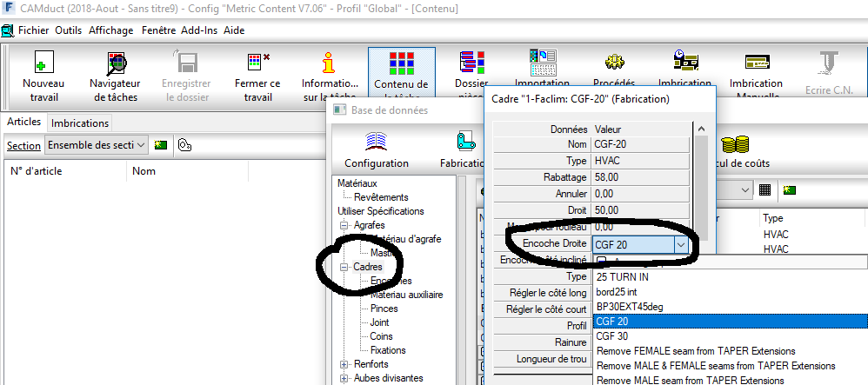Open the Encoche Droite CGF 20 dropdown arrow

(x=681, y=244)
